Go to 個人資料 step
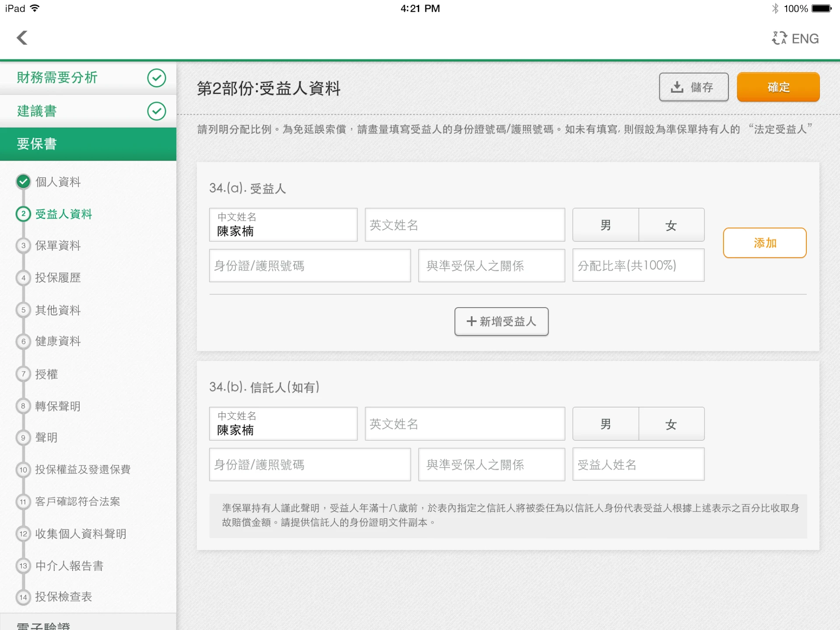 [58, 182]
